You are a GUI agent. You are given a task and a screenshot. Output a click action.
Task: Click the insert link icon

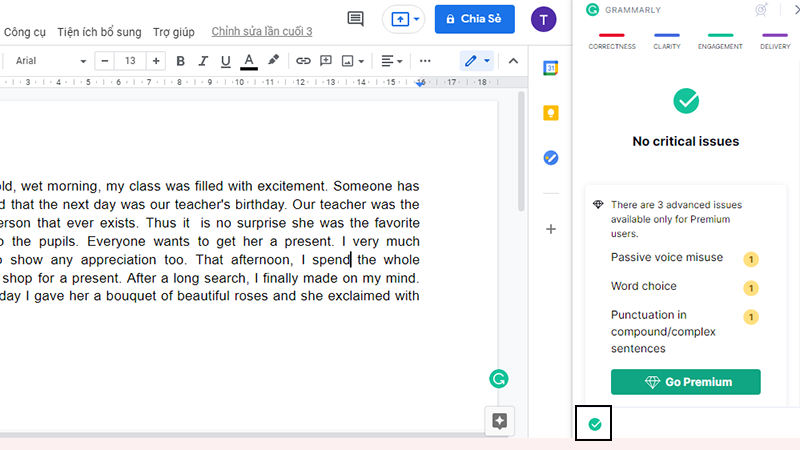click(x=303, y=61)
